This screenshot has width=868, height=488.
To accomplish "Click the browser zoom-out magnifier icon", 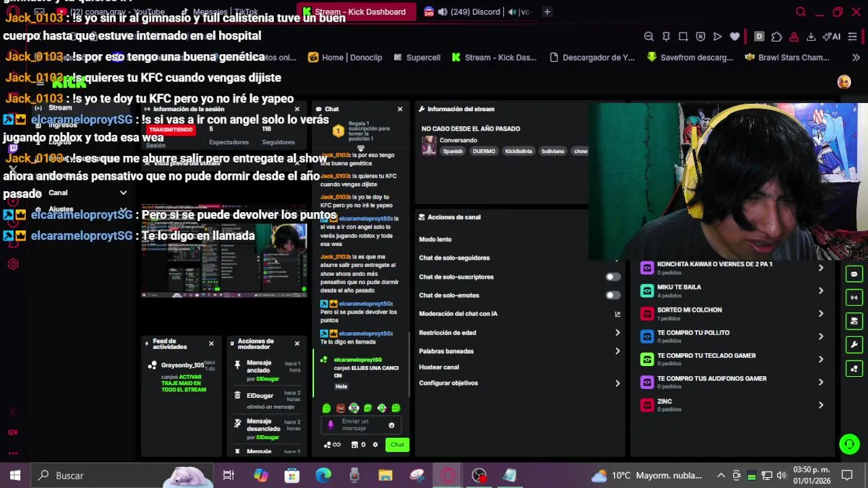I will pyautogui.click(x=649, y=37).
